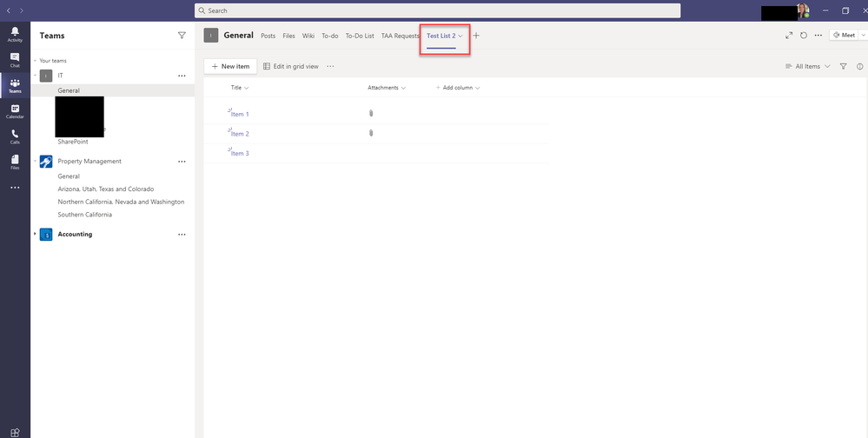This screenshot has width=868, height=438.
Task: Open the Meet dropdown arrow
Action: [863, 35]
